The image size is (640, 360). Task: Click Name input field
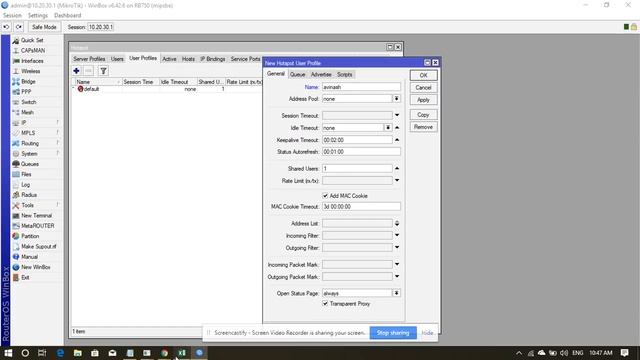[361, 87]
